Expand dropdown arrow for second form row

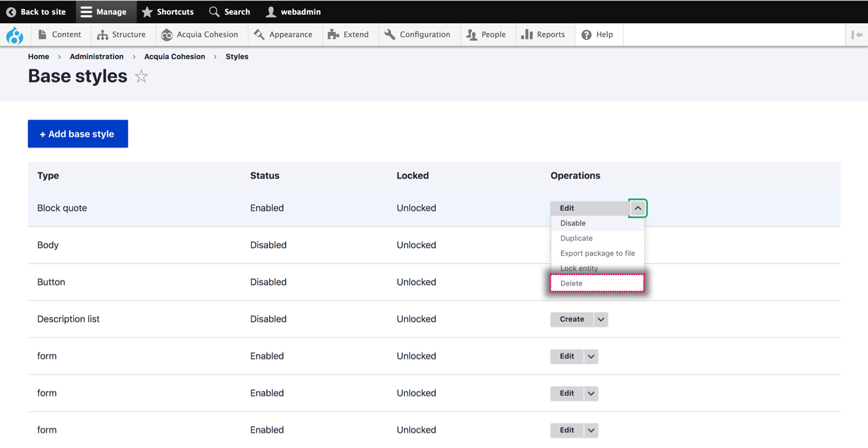coord(591,393)
